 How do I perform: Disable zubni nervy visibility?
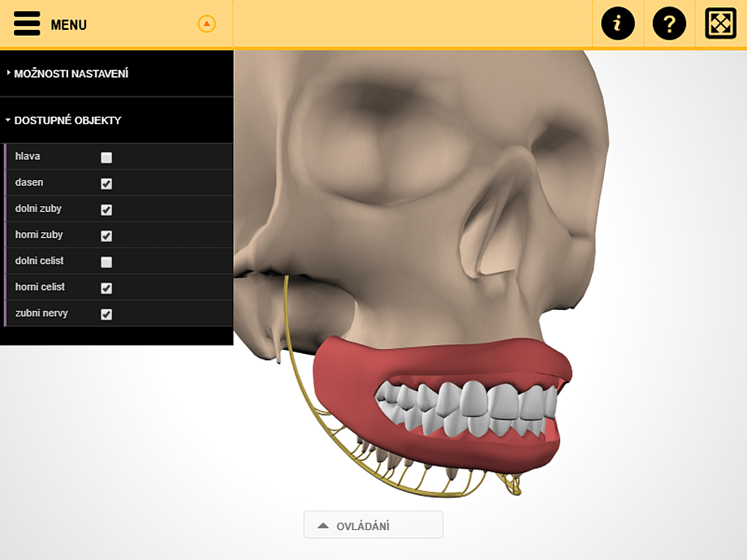106,314
